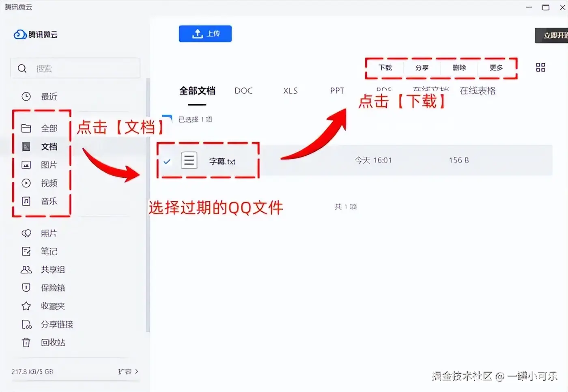Switch to the XLS tab
The width and height of the screenshot is (568, 392).
coord(290,91)
